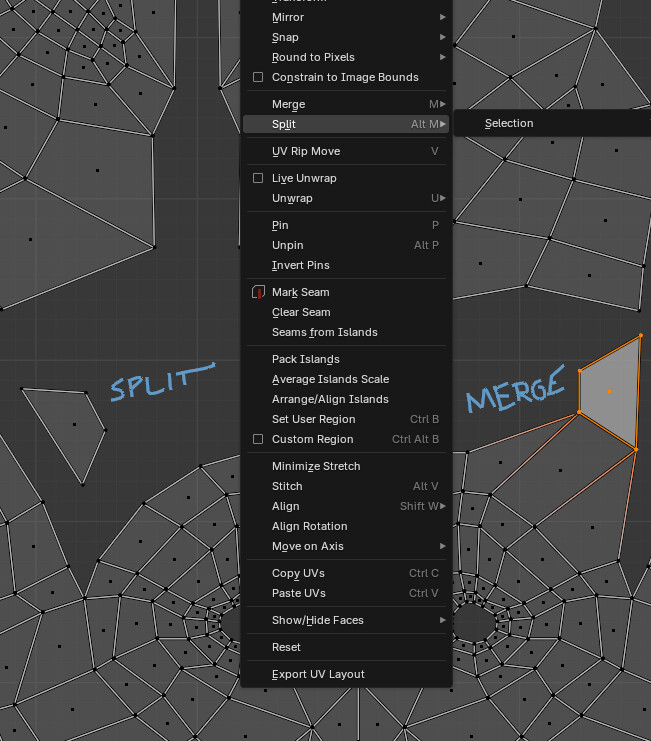Click Reset in the menu
The width and height of the screenshot is (651, 741).
346,647
